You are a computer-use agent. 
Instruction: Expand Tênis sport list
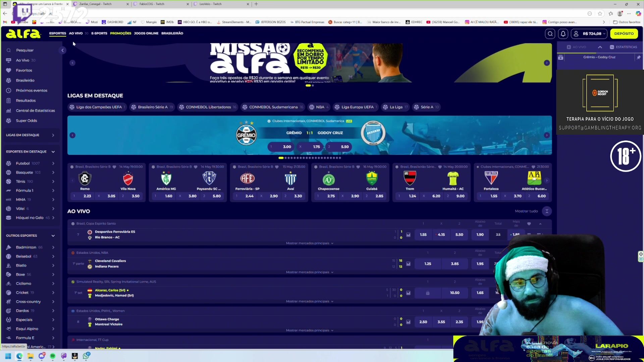pyautogui.click(x=53, y=181)
